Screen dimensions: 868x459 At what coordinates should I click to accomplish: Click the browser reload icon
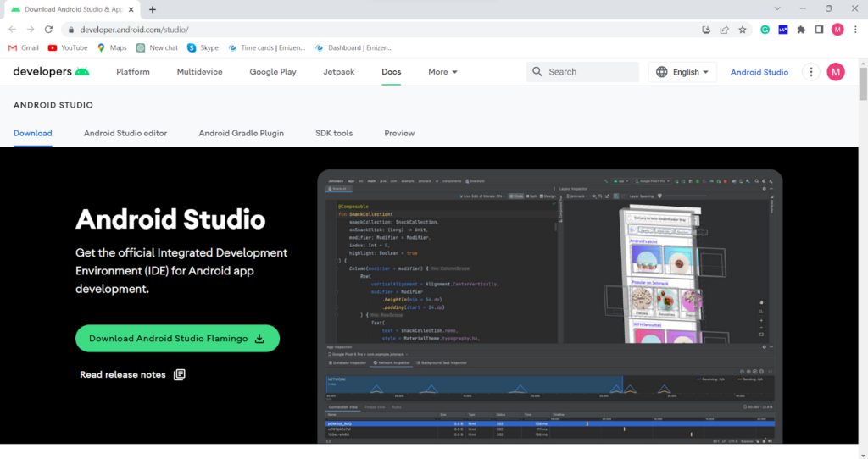point(49,29)
